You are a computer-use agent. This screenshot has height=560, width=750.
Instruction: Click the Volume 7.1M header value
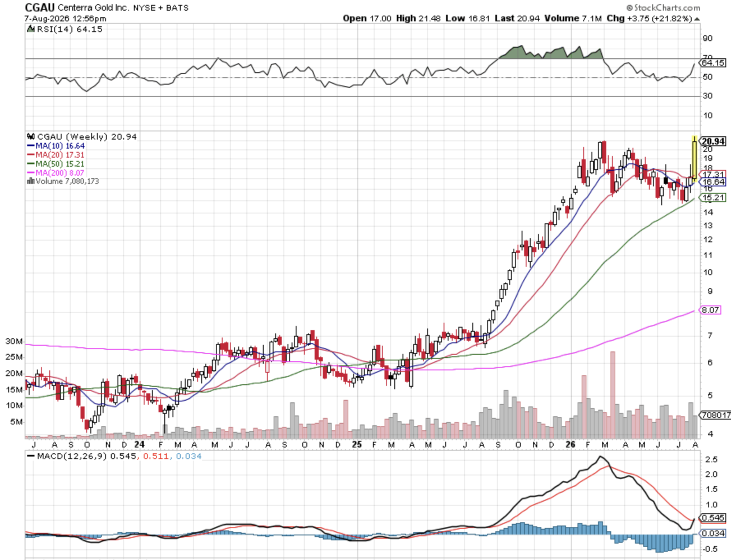tap(573, 18)
